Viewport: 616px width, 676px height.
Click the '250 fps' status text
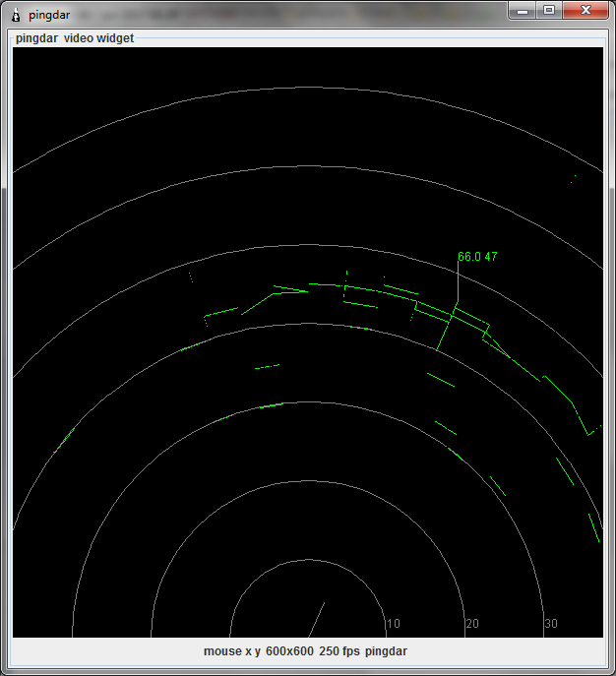pos(339,651)
